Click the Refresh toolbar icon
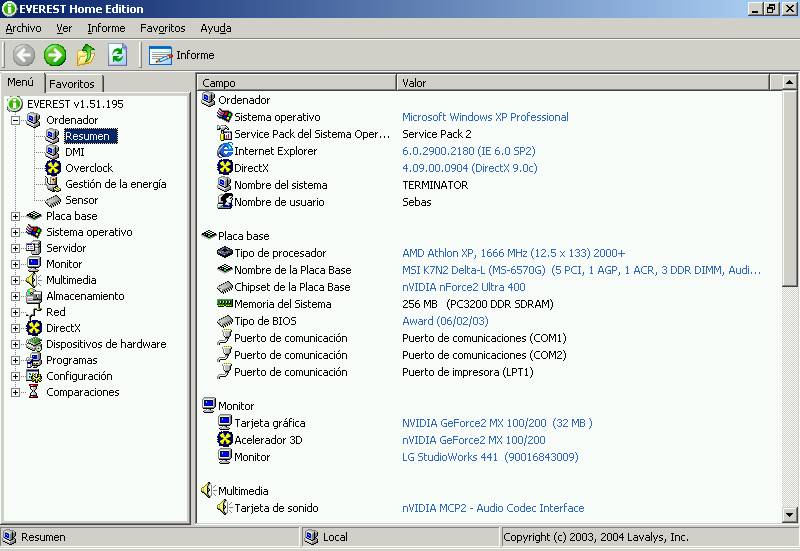Image resolution: width=800 pixels, height=551 pixels. 117,55
